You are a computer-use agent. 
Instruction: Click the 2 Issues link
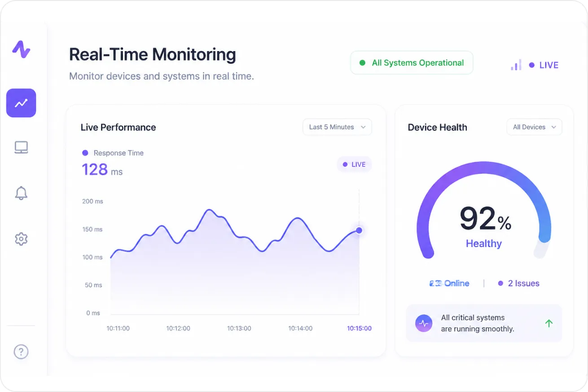pos(518,283)
